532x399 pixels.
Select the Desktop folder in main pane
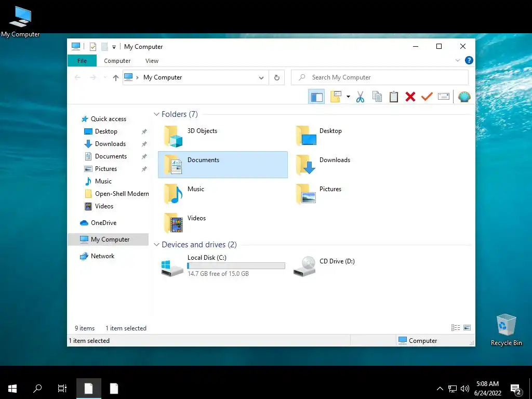coord(355,136)
